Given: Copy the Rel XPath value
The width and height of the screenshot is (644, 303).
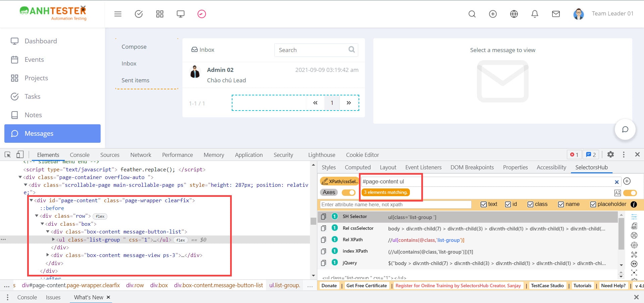Looking at the screenshot, I should 323,240.
